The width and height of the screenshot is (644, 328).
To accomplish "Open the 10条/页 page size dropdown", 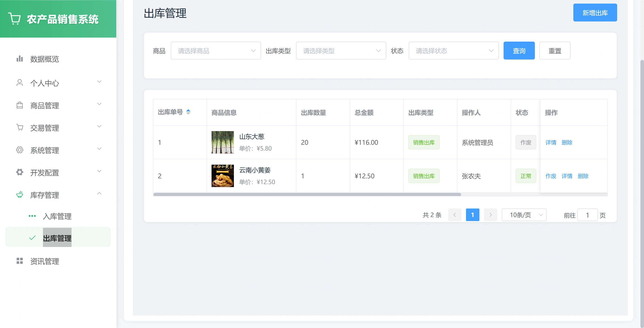I will [524, 215].
